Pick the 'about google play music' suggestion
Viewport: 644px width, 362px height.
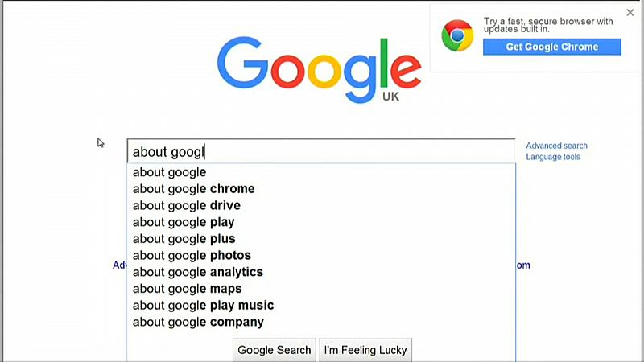pyautogui.click(x=204, y=306)
